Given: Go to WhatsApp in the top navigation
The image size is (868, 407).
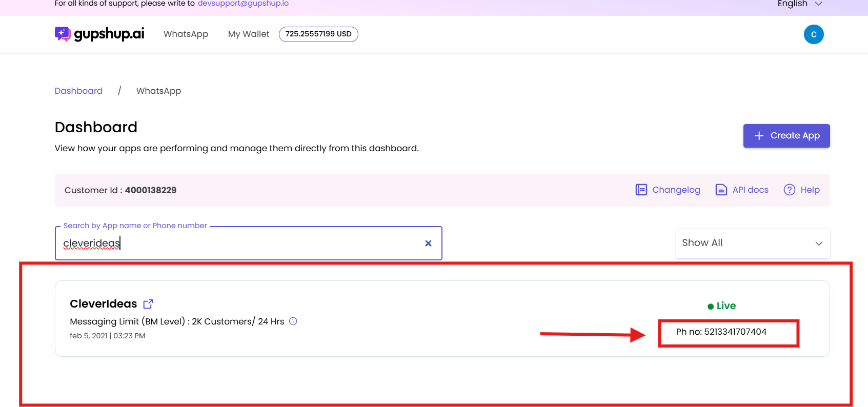Looking at the screenshot, I should 186,34.
